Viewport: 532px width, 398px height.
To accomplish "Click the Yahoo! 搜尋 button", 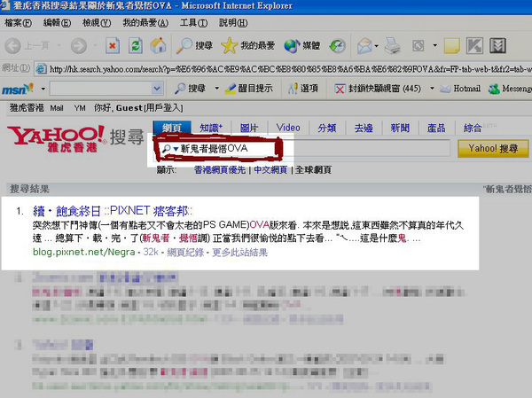I will [493, 149].
